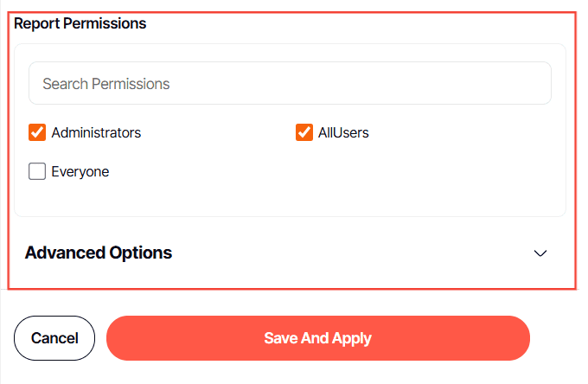Click the Everyone label text

pyautogui.click(x=80, y=171)
